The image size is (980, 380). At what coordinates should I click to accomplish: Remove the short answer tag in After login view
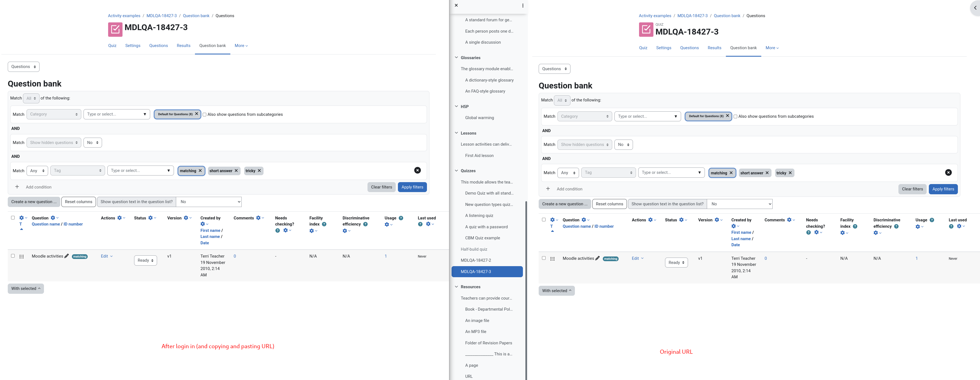point(236,171)
